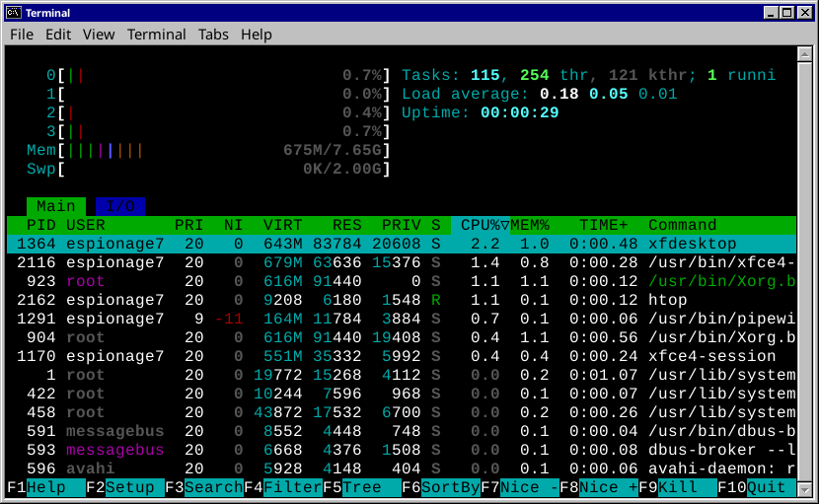Click the terminal icon in the title bar

click(x=14, y=13)
